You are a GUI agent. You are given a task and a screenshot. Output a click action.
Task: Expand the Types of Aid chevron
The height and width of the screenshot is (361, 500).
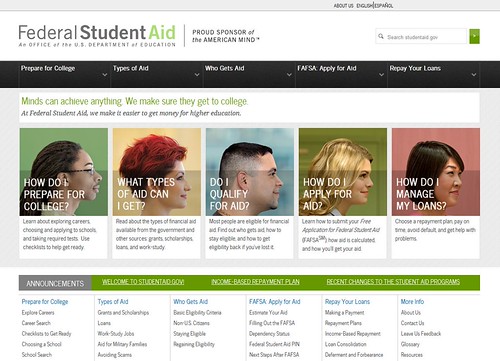tap(197, 75)
